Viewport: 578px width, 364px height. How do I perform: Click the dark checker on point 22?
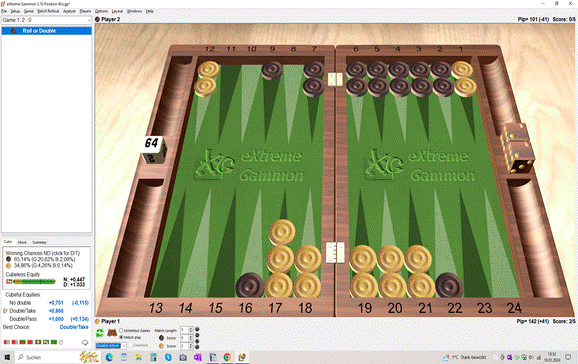click(449, 285)
